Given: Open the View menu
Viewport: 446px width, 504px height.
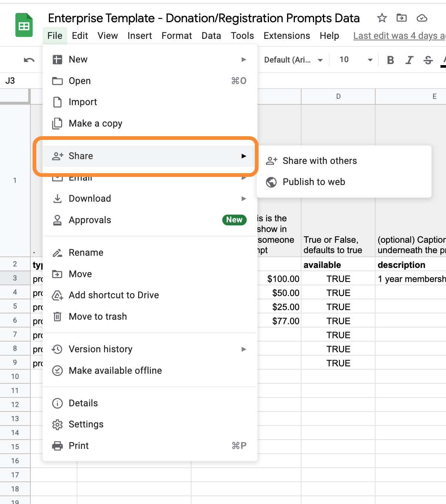Looking at the screenshot, I should click(108, 36).
